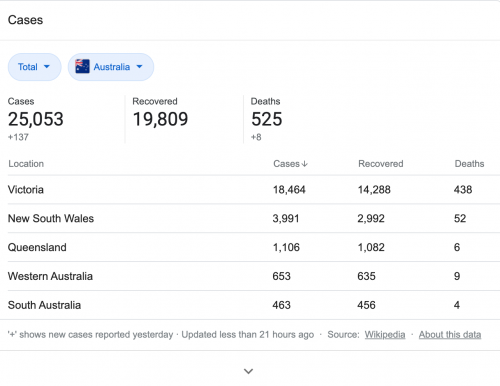Open the Total dropdown filter

pyautogui.click(x=34, y=67)
